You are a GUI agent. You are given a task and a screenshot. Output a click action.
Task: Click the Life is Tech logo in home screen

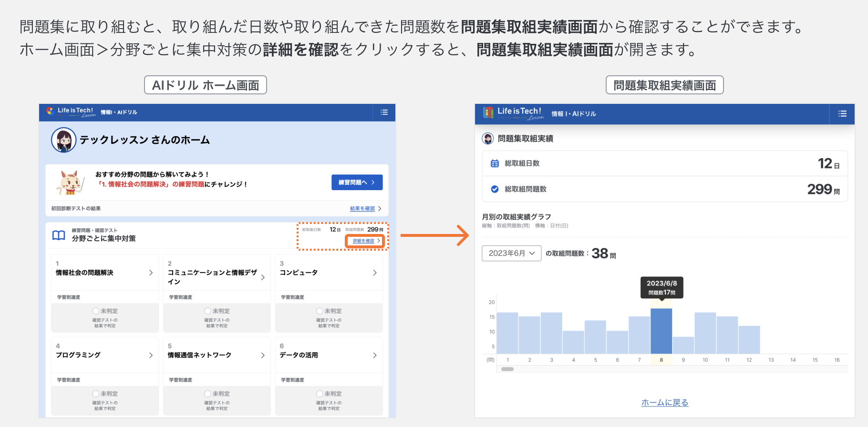pyautogui.click(x=71, y=112)
